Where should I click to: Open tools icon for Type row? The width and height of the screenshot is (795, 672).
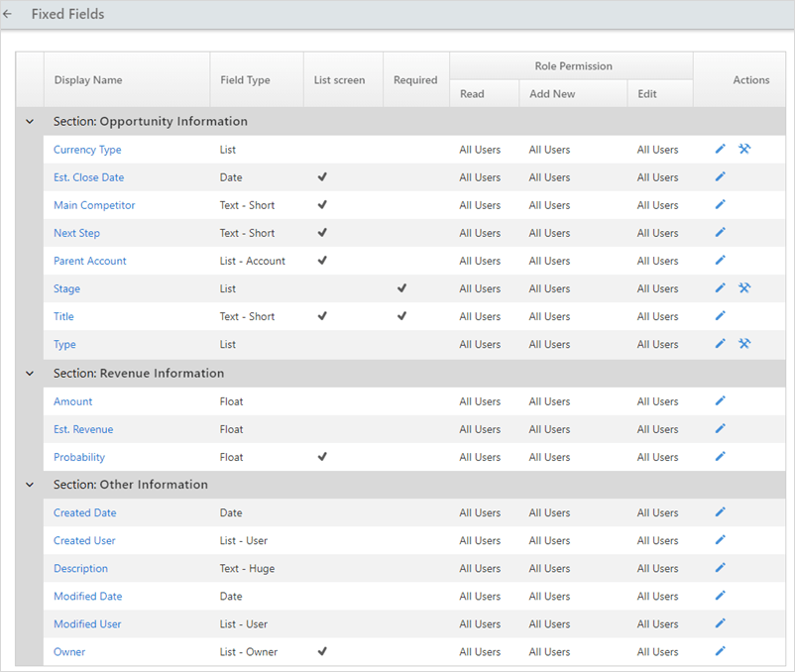coord(744,344)
